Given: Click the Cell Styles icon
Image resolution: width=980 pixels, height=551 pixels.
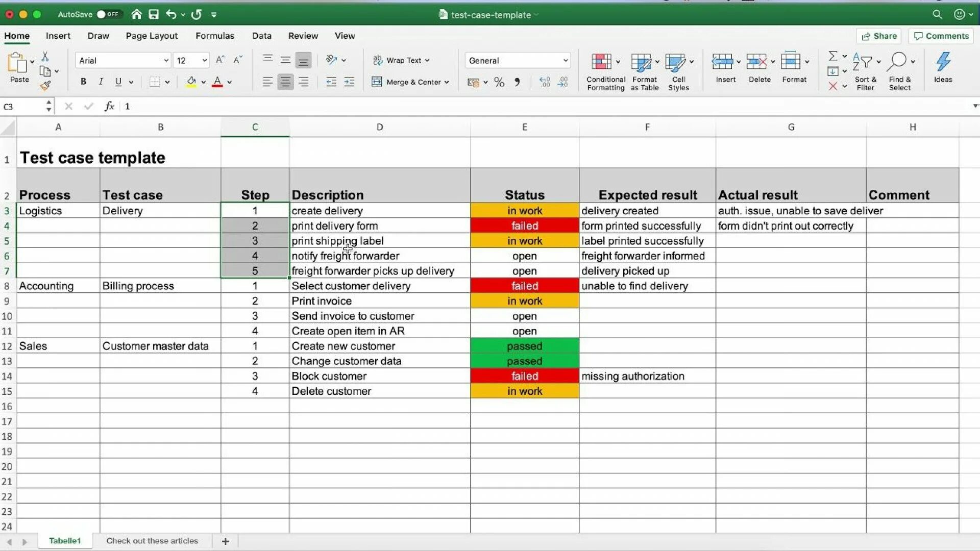Looking at the screenshot, I should click(x=678, y=69).
